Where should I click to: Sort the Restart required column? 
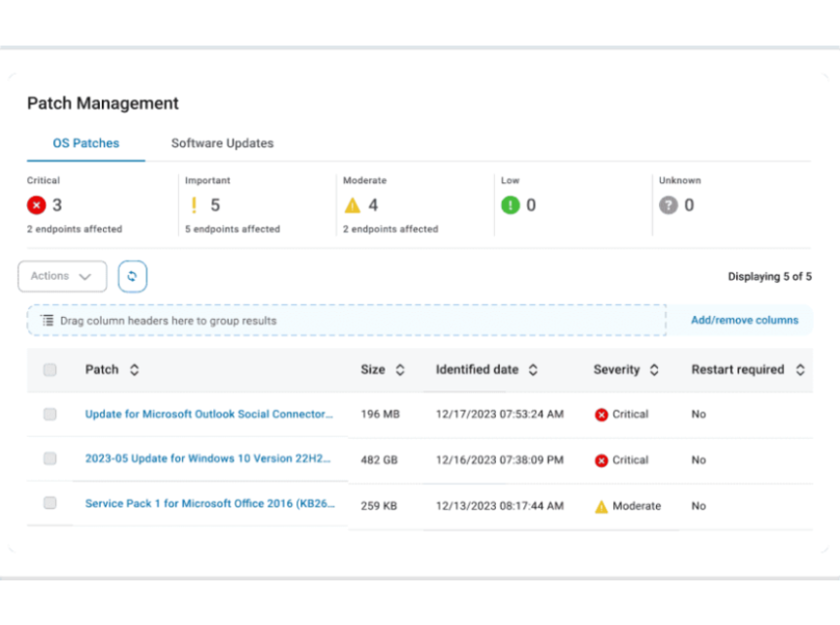800,370
